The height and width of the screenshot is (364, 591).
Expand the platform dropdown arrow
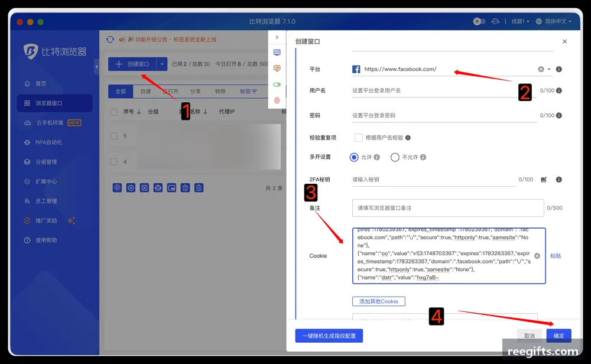click(549, 69)
